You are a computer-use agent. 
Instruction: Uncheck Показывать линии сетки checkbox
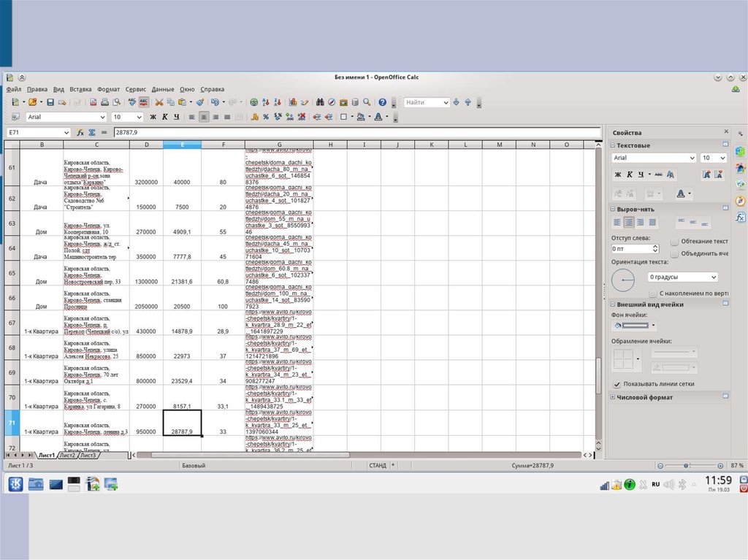pos(617,383)
